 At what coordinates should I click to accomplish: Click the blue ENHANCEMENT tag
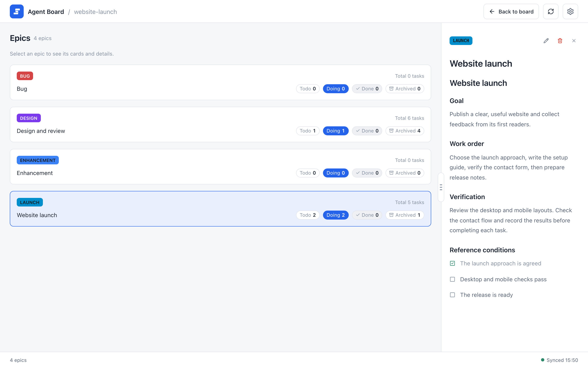coord(38,160)
